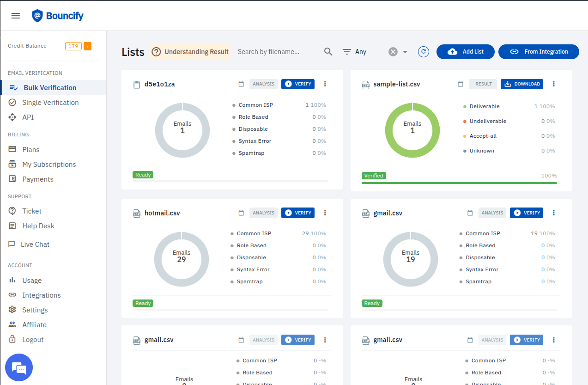Click the green progress bar on sample-list.csv
Image resolution: width=588 pixels, height=385 pixels.
click(459, 183)
